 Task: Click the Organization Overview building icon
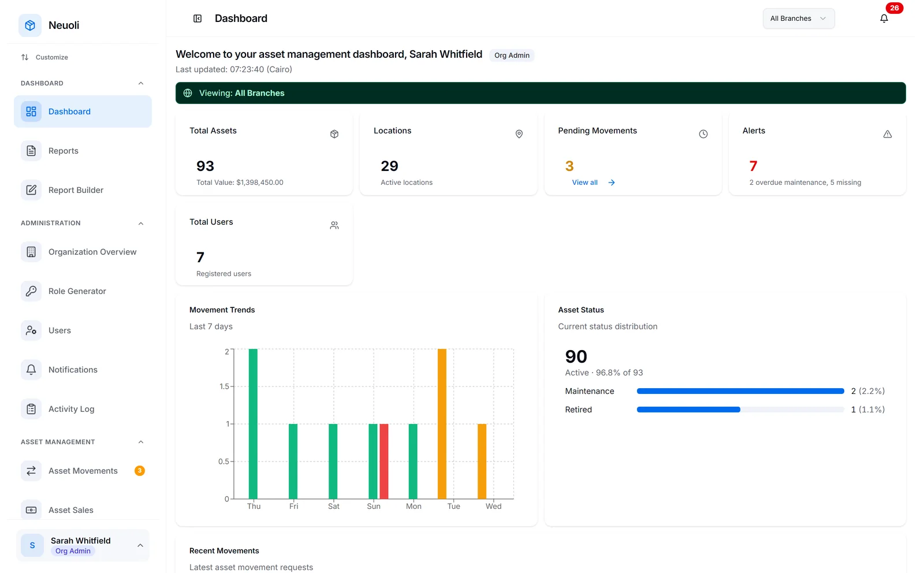tap(31, 252)
